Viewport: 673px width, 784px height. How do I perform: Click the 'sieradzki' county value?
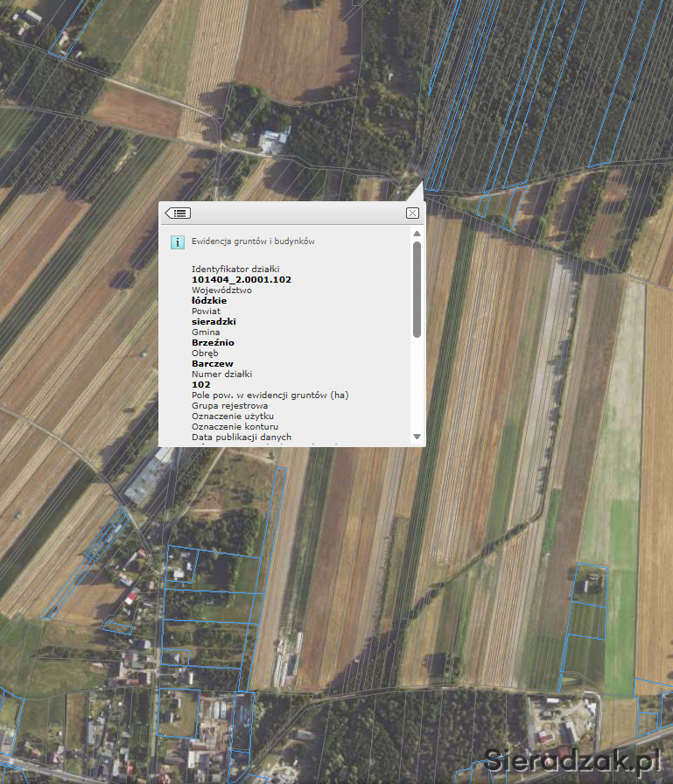point(214,321)
